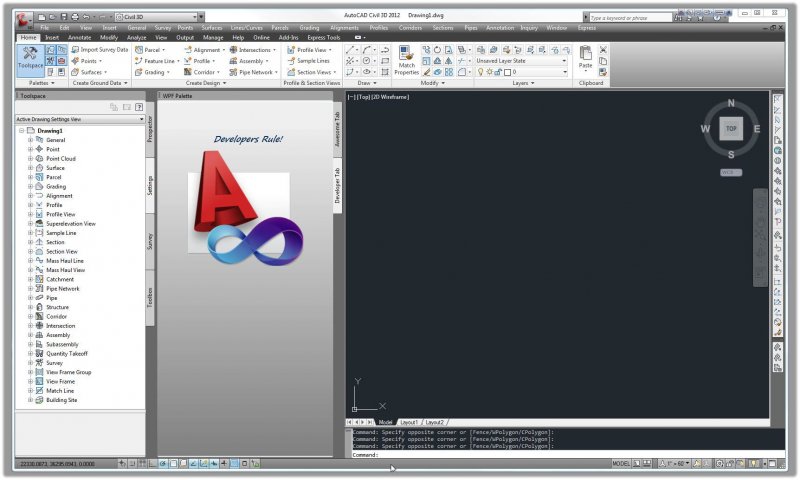Click the Sample Lines button
This screenshot has width=800, height=480.
[309, 61]
